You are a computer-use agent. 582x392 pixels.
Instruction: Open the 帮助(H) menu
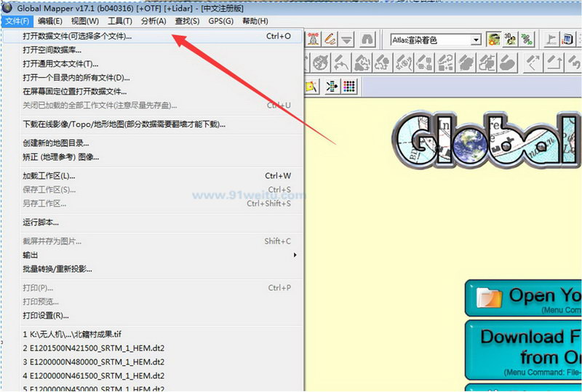pos(255,21)
